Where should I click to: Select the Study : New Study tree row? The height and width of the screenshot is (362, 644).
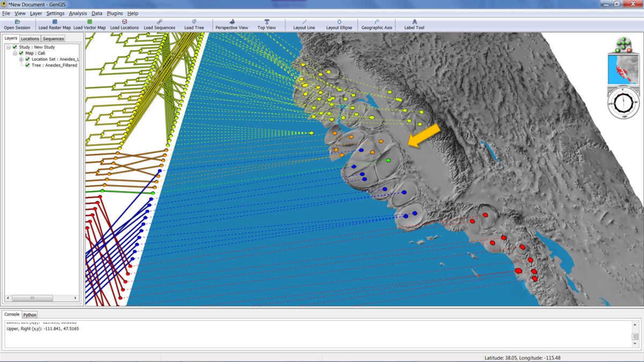coord(36,47)
